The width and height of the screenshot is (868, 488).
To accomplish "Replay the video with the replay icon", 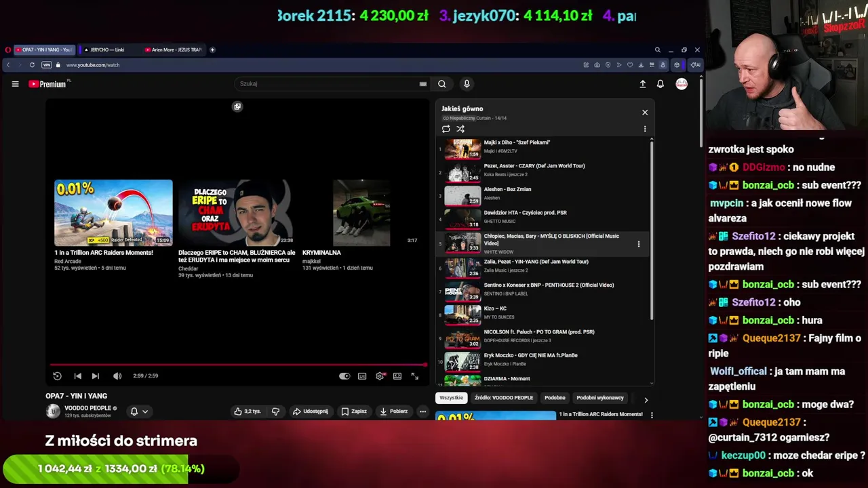I will [57, 376].
